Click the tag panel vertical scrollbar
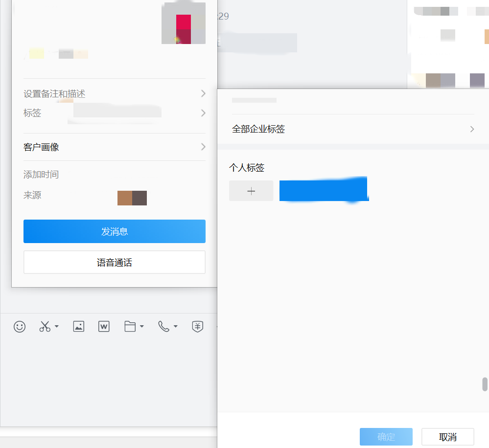This screenshot has height=448, width=489. tap(485, 384)
